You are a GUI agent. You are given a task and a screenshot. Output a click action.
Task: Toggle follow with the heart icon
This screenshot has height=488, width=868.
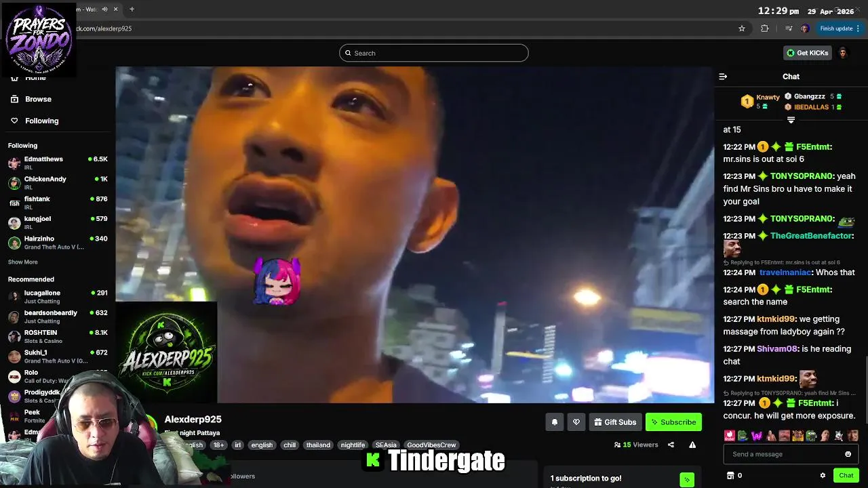pos(576,422)
